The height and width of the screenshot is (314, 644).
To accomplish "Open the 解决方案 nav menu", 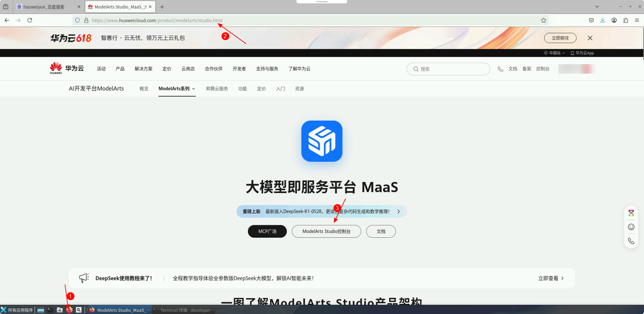I will tap(143, 69).
